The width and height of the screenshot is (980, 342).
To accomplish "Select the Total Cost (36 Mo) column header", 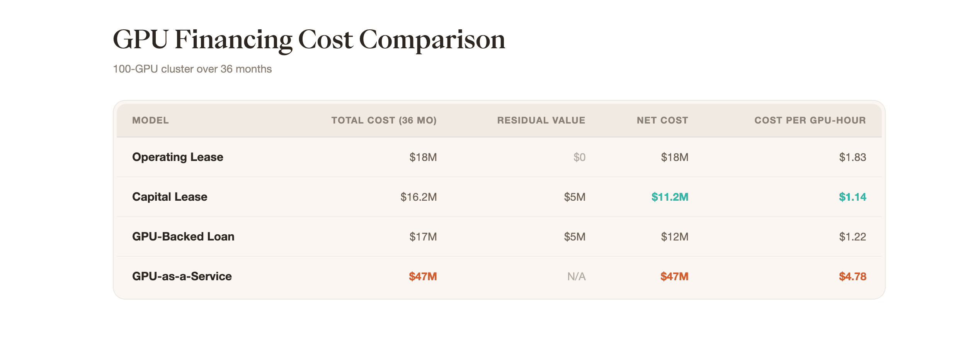I will click(384, 120).
